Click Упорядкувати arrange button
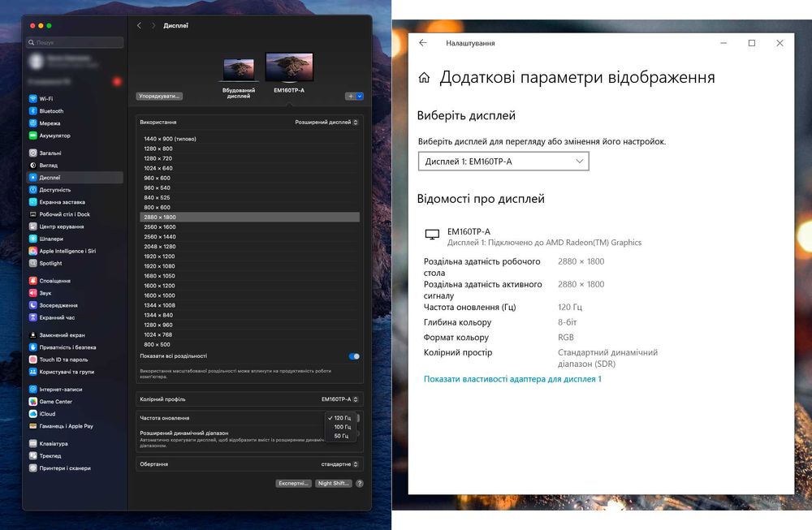This screenshot has width=812, height=530. 159,97
